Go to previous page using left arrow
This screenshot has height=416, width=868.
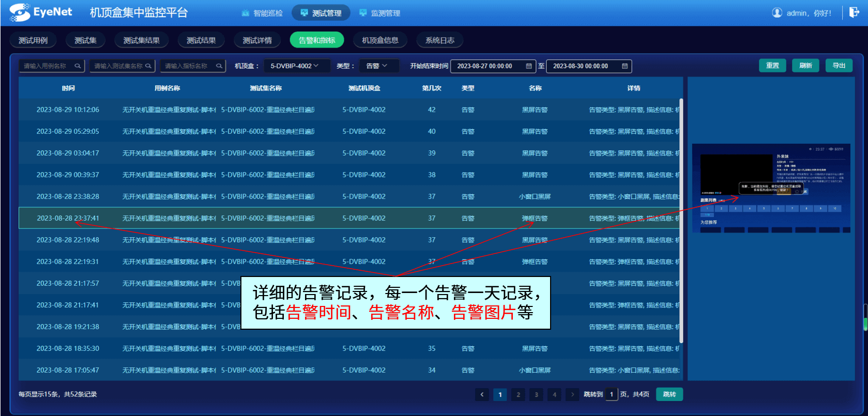point(482,395)
